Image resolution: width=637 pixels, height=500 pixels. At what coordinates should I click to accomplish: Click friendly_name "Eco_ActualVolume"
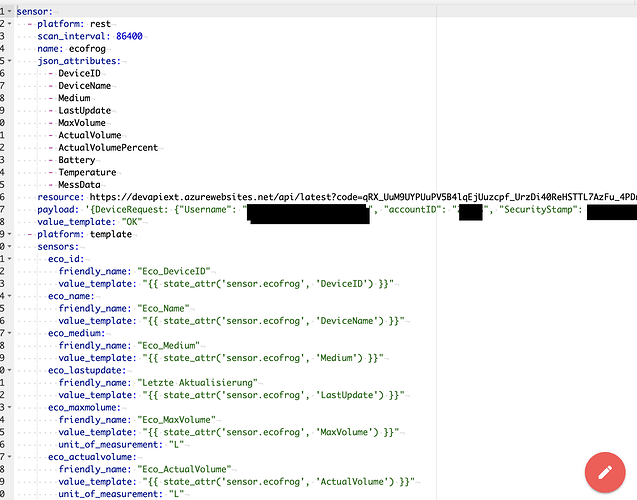(145, 469)
